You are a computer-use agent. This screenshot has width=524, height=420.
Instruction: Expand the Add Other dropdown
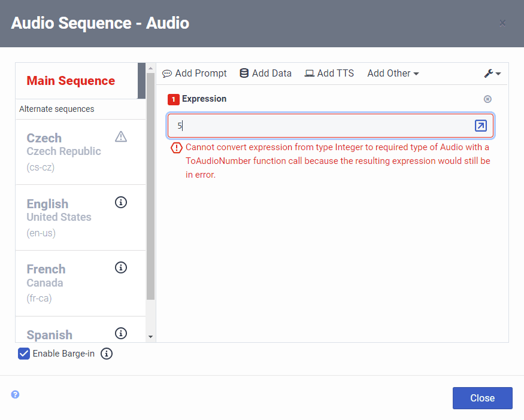(393, 74)
